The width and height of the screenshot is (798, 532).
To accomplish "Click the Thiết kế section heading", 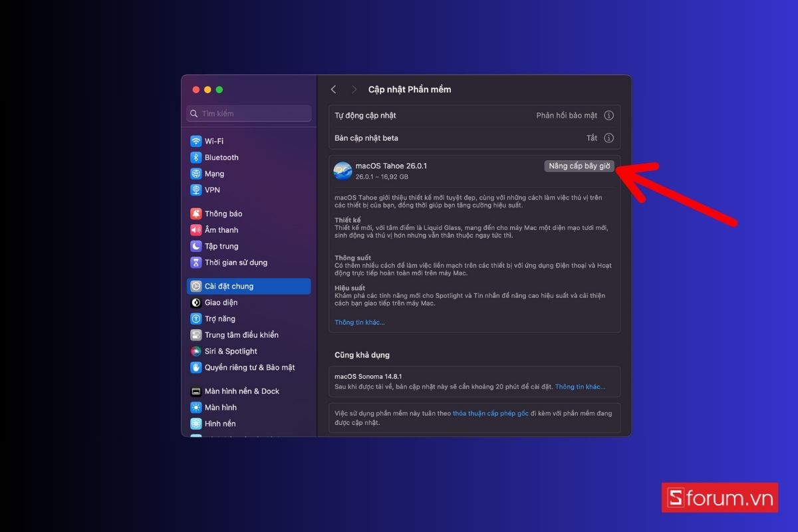I will [x=348, y=220].
